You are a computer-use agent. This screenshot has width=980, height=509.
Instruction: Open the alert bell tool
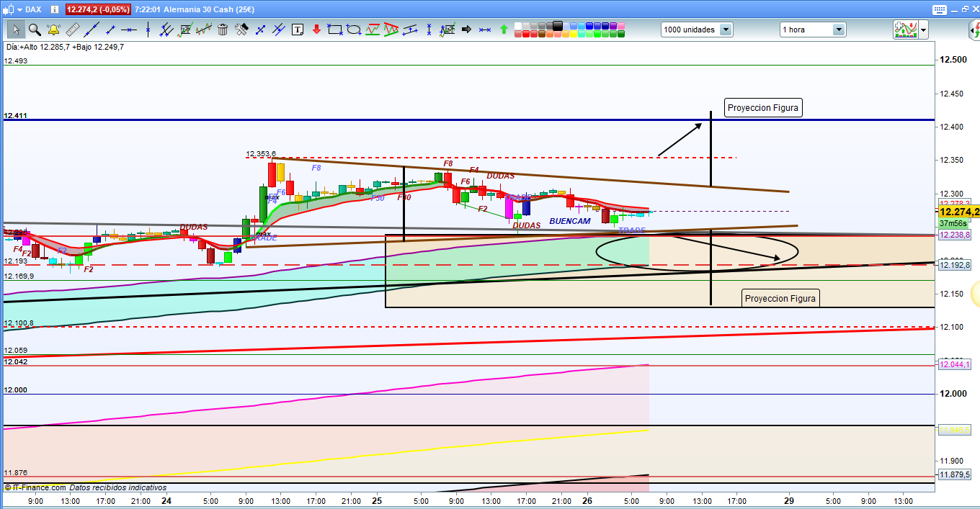pos(53,30)
